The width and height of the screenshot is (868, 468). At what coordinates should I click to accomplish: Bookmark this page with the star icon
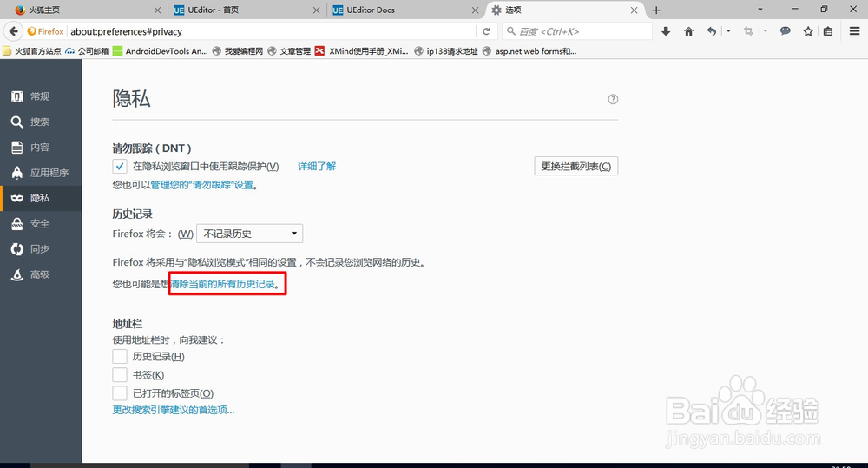click(808, 31)
